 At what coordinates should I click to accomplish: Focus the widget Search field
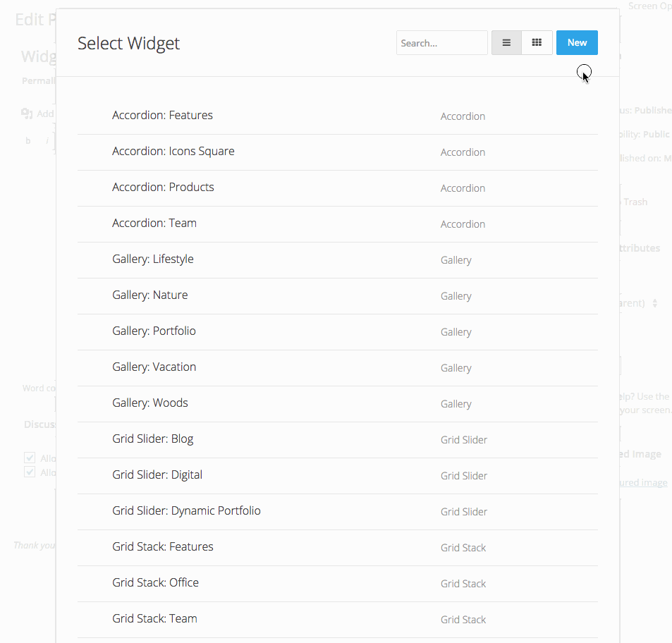pos(441,43)
